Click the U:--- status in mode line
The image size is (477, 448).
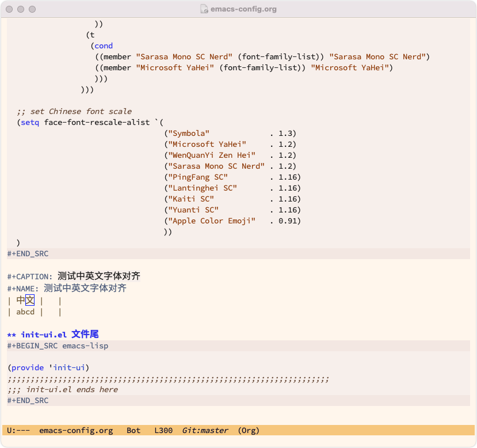pyautogui.click(x=18, y=430)
